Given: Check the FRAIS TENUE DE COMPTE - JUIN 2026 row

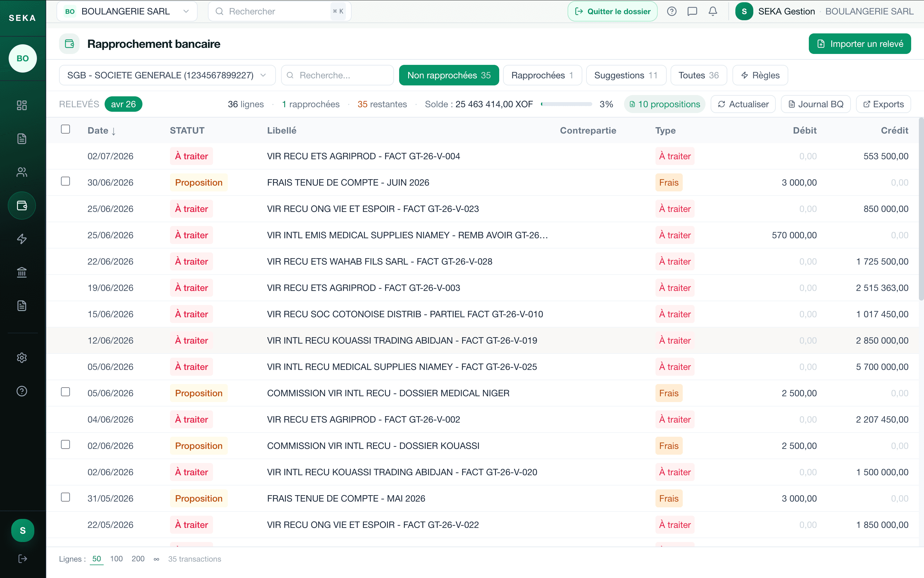Looking at the screenshot, I should (x=65, y=181).
